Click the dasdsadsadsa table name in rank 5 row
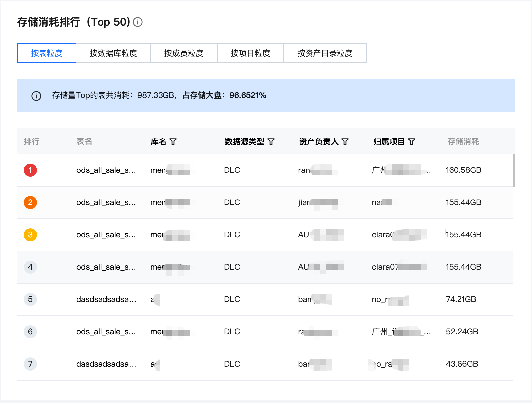Image resolution: width=532 pixels, height=403 pixels. point(106,299)
